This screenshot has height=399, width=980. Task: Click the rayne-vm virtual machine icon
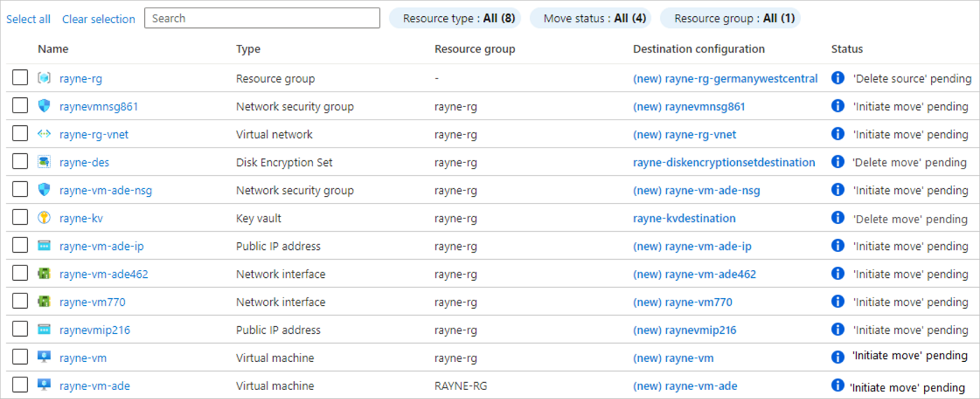(44, 358)
